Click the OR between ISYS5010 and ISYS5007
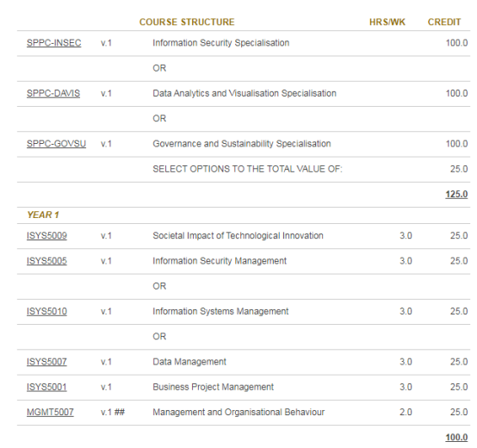The height and width of the screenshot is (448, 477). click(x=159, y=337)
